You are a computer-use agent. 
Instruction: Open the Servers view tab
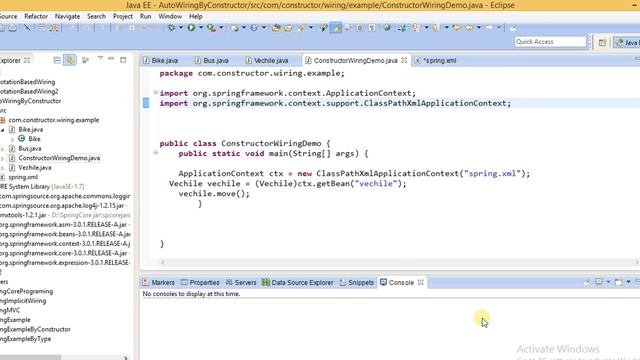pos(241,282)
